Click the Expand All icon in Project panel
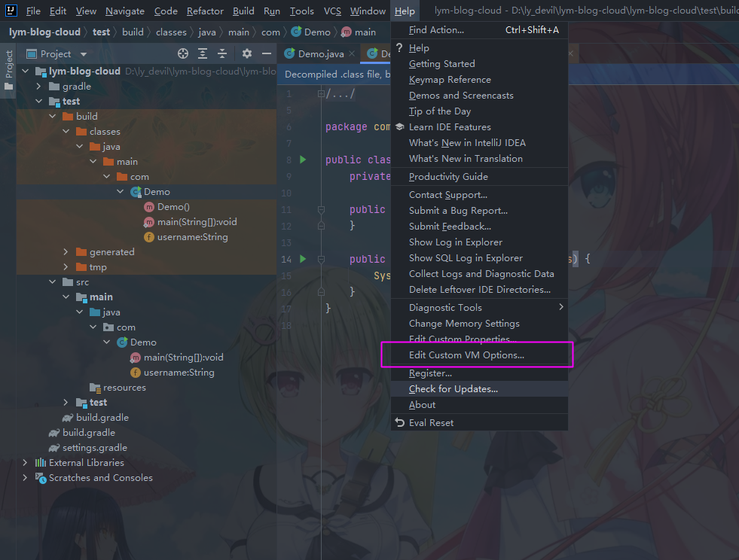 click(203, 53)
